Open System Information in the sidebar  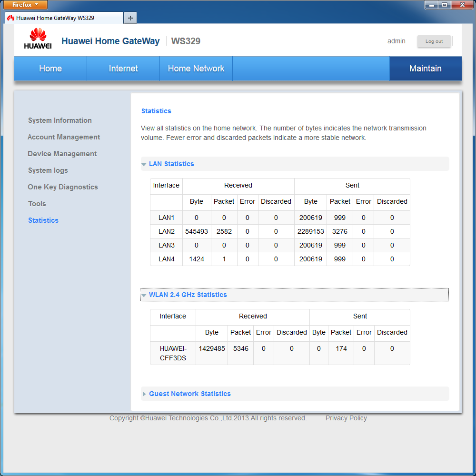click(x=60, y=120)
